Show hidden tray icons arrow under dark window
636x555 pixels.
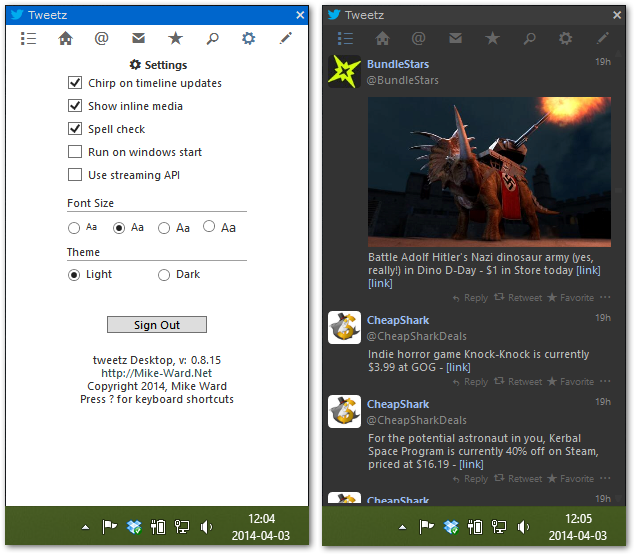pyautogui.click(x=402, y=527)
